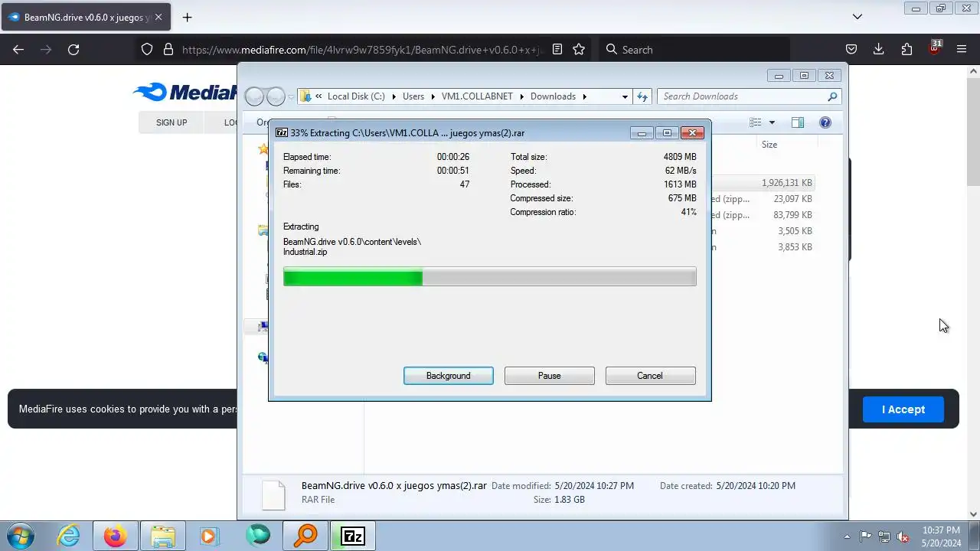
Task: Launch Internet Explorer from taskbar
Action: (x=69, y=536)
